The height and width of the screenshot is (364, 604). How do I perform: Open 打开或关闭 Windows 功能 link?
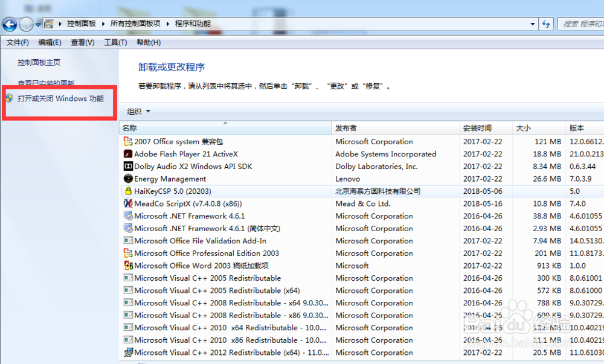(60, 98)
